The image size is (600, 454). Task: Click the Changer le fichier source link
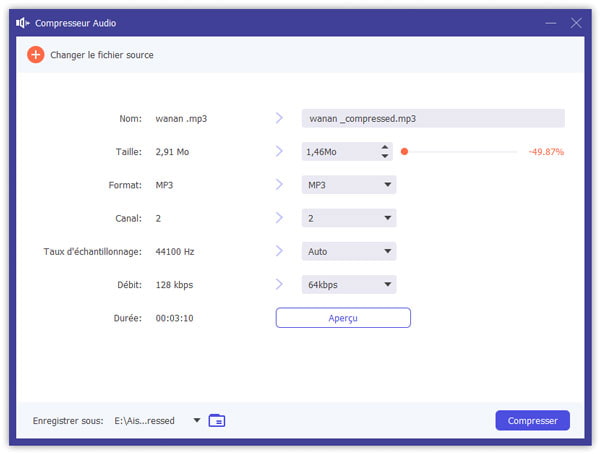pos(101,55)
